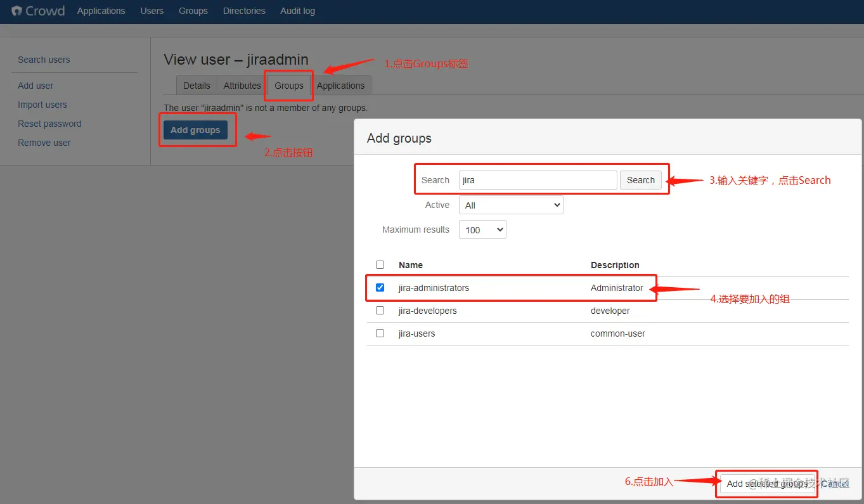The width and height of the screenshot is (864, 504).
Task: Open the Applications menu in the top bar
Action: 101,11
